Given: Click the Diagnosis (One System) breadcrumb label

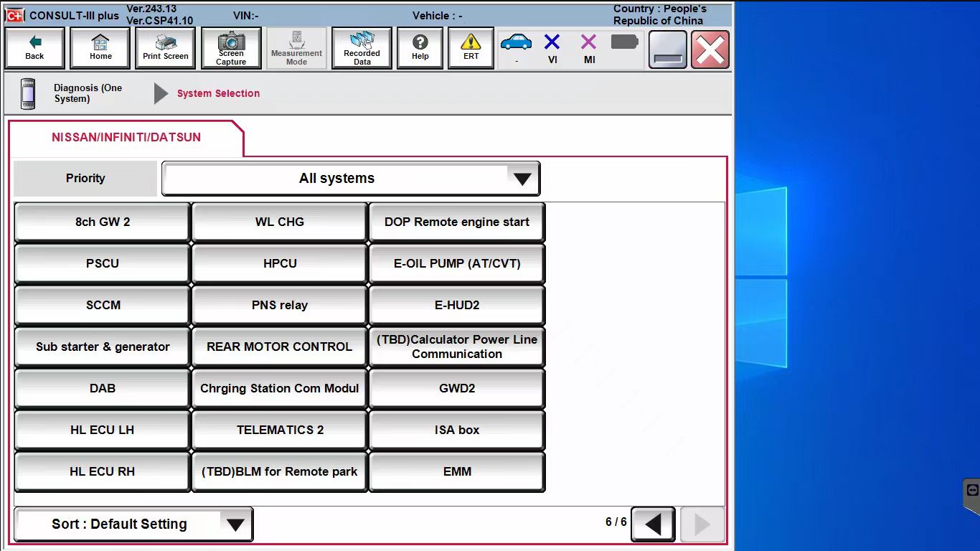Looking at the screenshot, I should tap(88, 93).
